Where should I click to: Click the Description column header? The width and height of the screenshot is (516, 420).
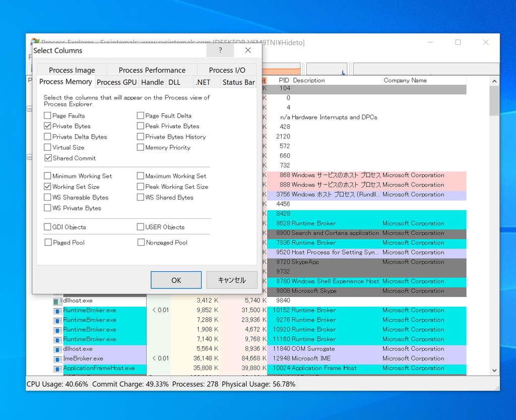336,80
